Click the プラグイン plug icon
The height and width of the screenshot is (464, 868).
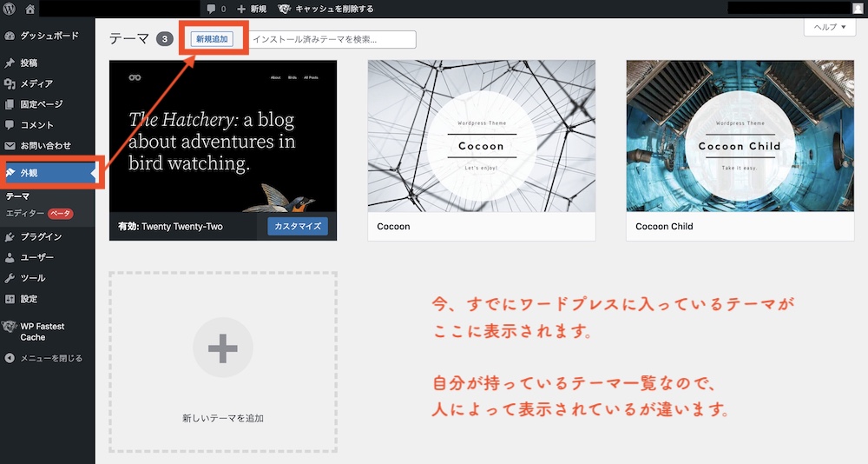coord(10,236)
